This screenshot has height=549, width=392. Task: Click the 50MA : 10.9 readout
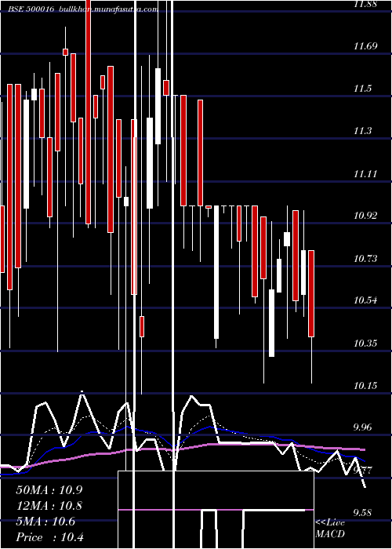pos(49,490)
